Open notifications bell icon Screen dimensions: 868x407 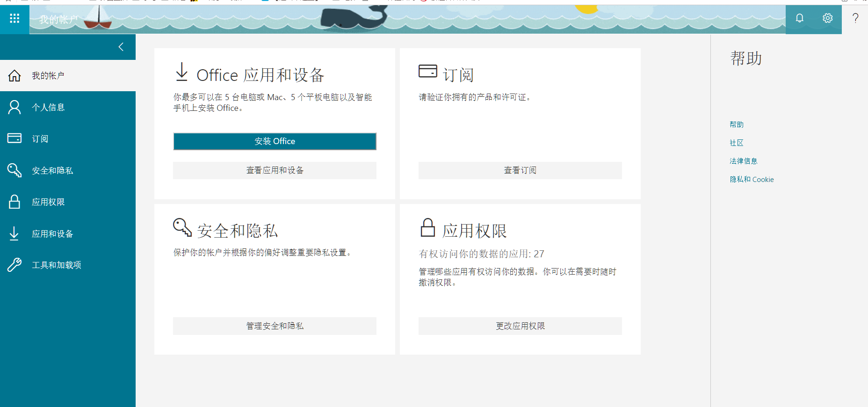(800, 18)
